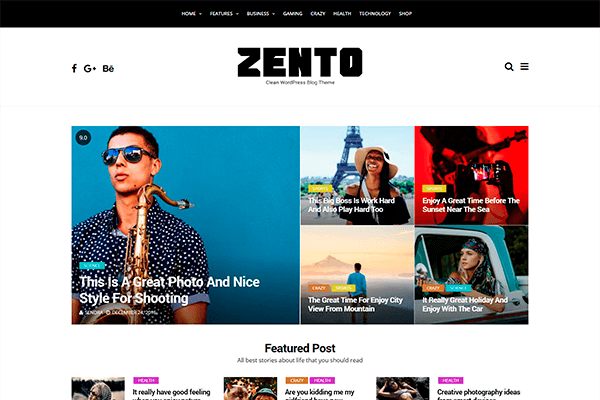Click the Zento logo
The image size is (600, 400).
click(300, 62)
